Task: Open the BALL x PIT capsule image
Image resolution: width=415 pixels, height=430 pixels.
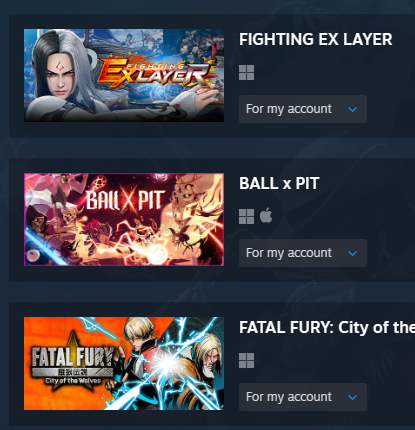Action: pyautogui.click(x=124, y=219)
